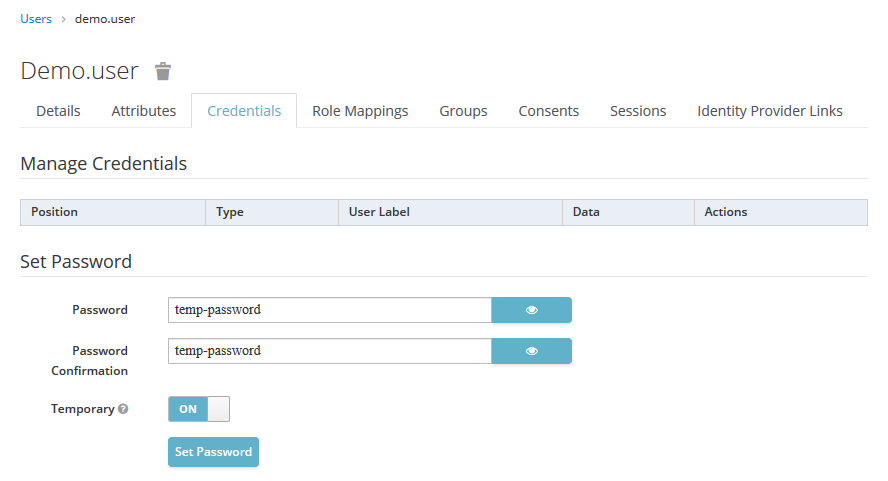This screenshot has width=888, height=481.
Task: Go to the Role Mappings tab
Action: [360, 111]
